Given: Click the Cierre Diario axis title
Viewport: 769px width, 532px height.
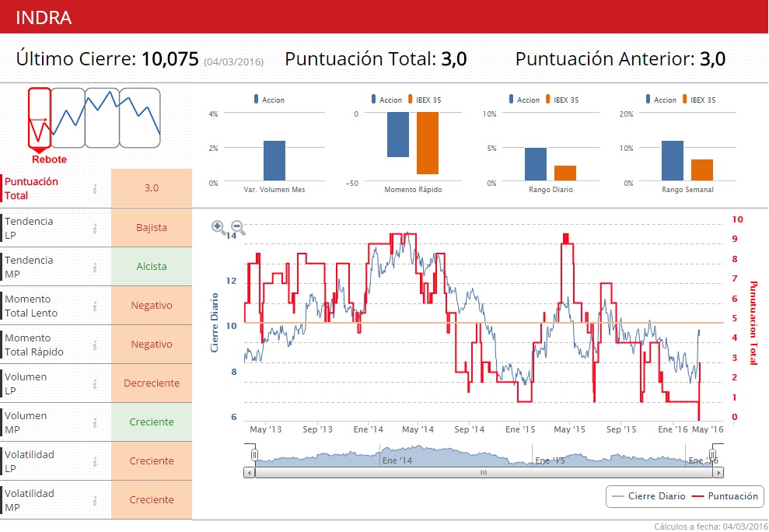Looking at the screenshot, I should tap(215, 323).
